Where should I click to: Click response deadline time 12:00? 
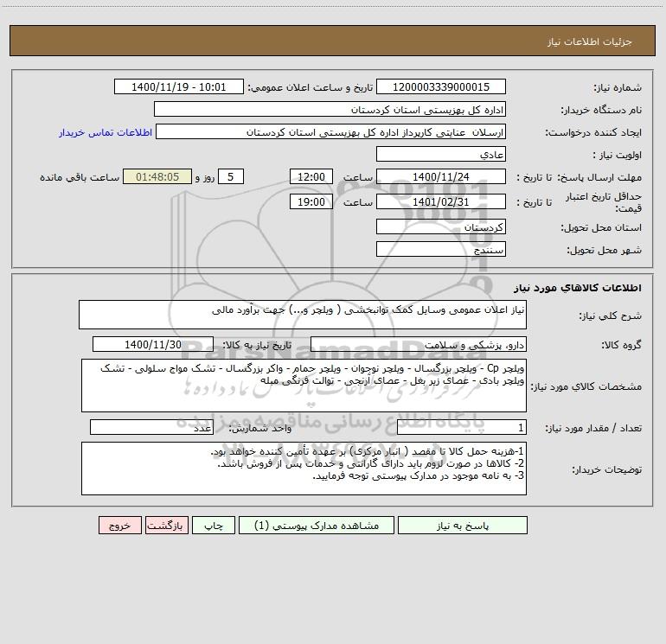311,176
